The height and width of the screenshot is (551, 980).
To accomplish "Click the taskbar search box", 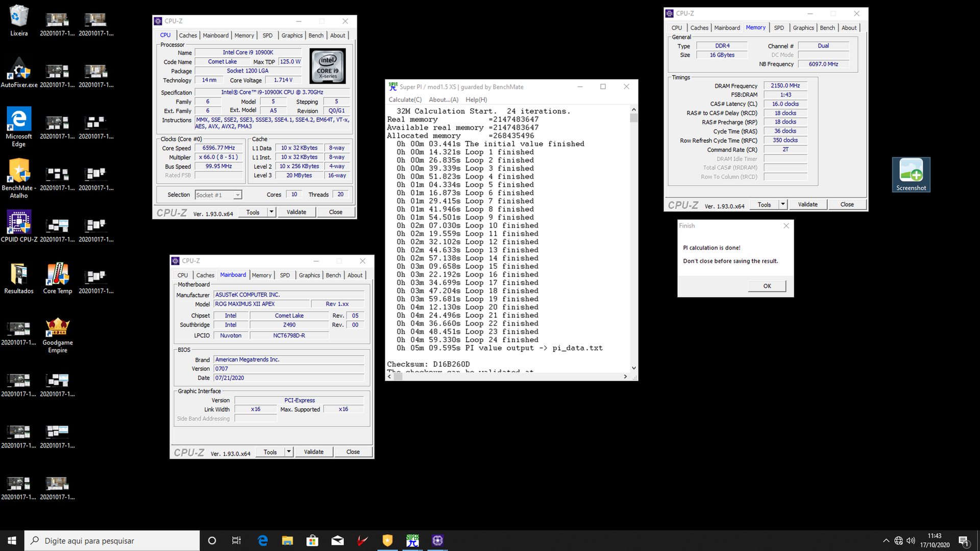I will 112,541.
